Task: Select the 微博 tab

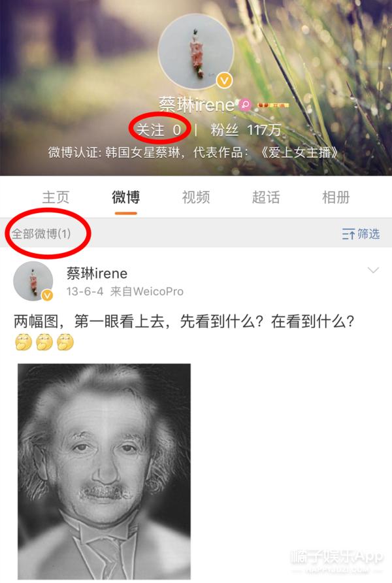Action: point(126,197)
